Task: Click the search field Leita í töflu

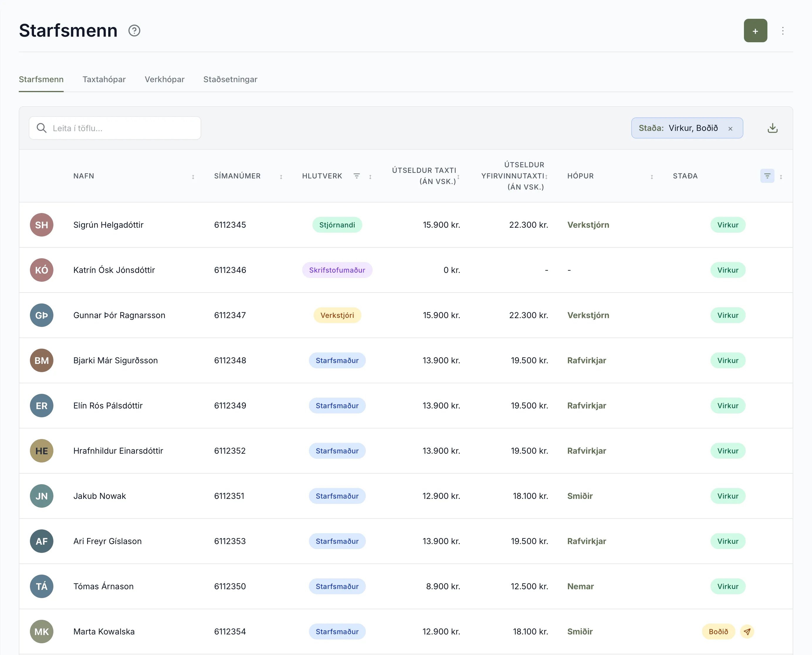Action: pos(115,128)
